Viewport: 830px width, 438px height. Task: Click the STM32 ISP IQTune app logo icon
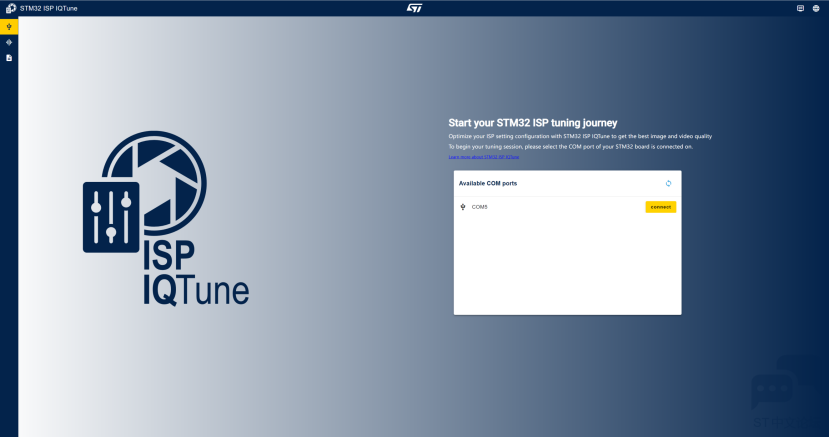click(11, 8)
